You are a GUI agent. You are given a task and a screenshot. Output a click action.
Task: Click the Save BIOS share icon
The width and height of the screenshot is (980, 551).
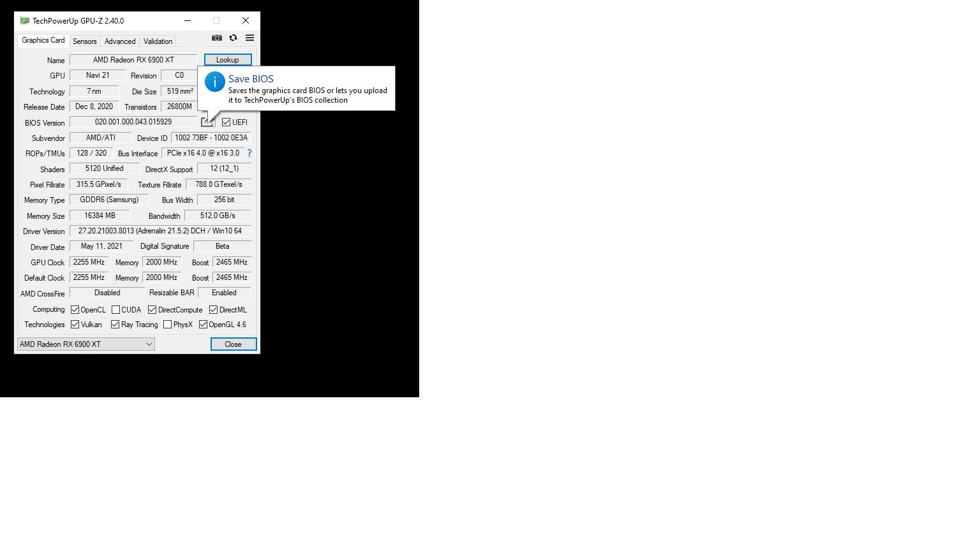tap(207, 122)
